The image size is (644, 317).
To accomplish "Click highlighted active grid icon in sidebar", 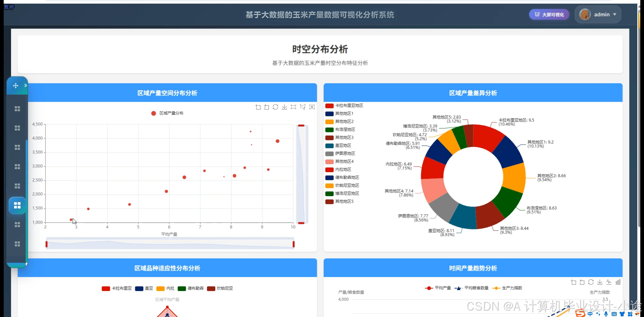I will click(x=17, y=205).
